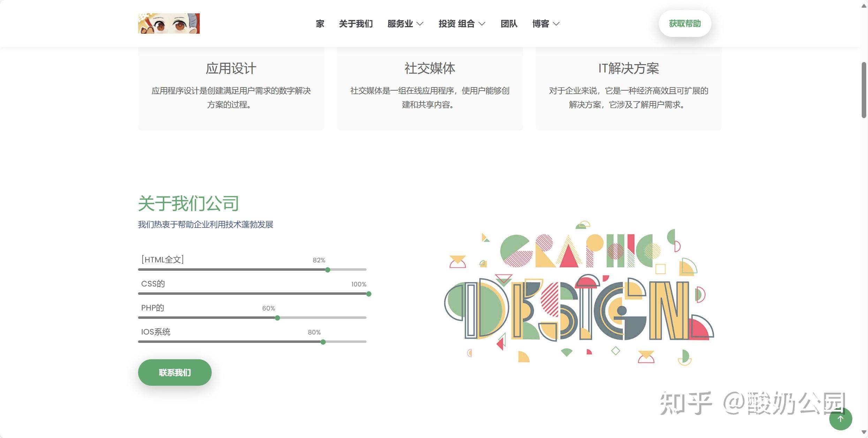Expand the 投资 组合 dropdown chevron
This screenshot has width=868, height=438.
(x=482, y=24)
